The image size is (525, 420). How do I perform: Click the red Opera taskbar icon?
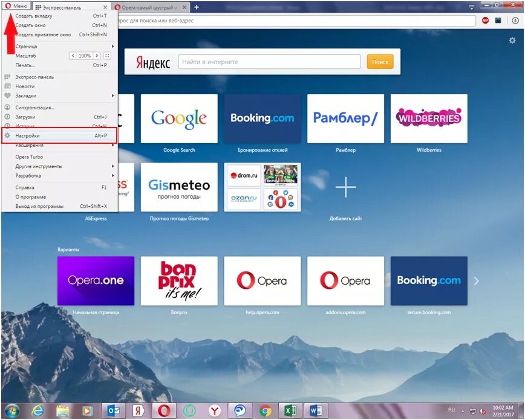(x=164, y=410)
